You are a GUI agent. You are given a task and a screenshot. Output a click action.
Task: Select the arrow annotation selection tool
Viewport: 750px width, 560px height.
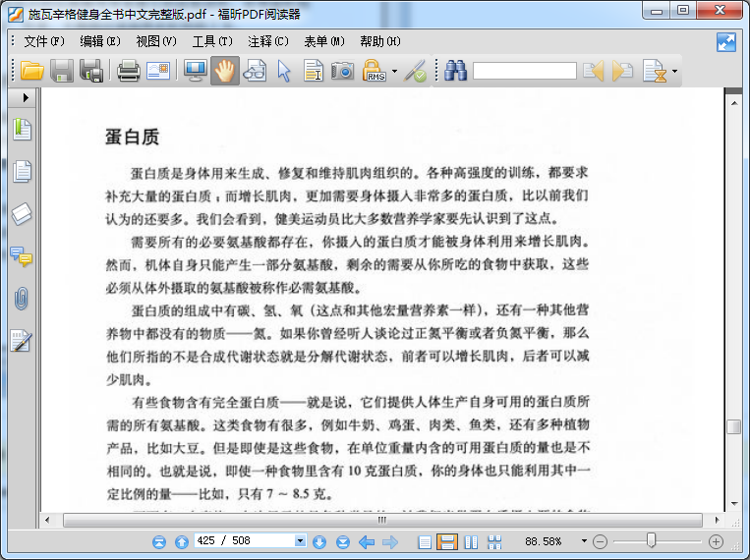coord(284,72)
